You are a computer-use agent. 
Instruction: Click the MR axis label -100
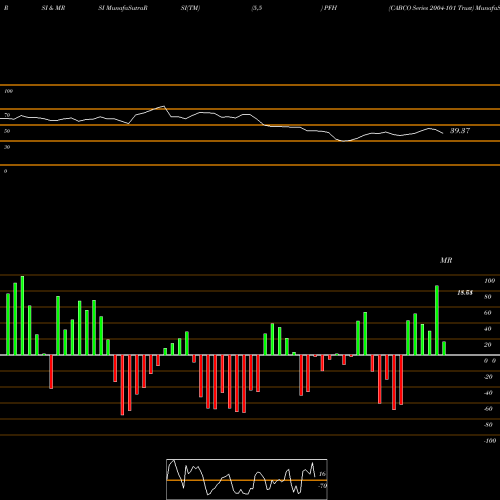(x=490, y=441)
